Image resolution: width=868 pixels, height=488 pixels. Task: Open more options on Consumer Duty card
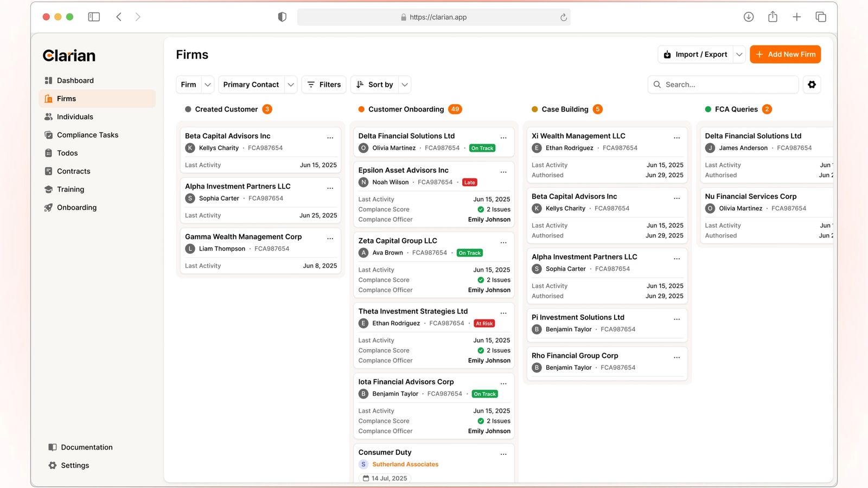pyautogui.click(x=503, y=454)
